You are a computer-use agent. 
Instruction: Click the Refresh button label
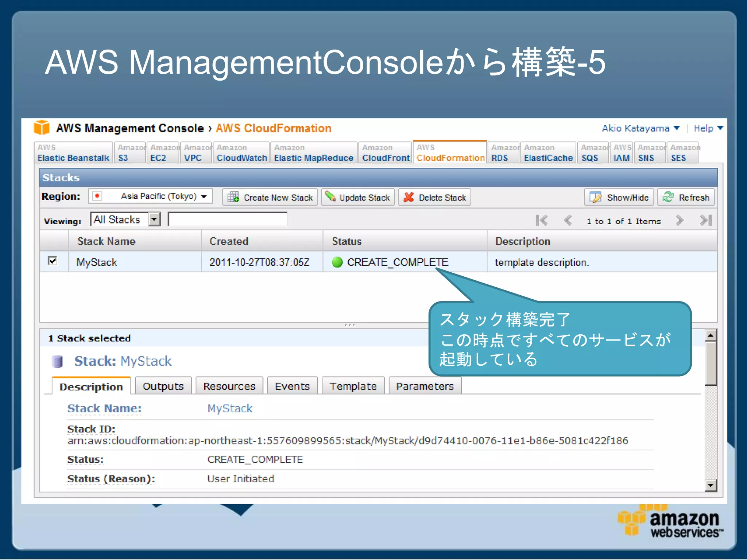pyautogui.click(x=694, y=198)
